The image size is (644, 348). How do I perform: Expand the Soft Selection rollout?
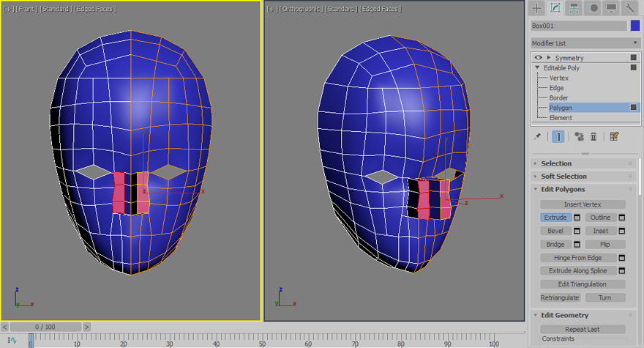click(x=563, y=177)
